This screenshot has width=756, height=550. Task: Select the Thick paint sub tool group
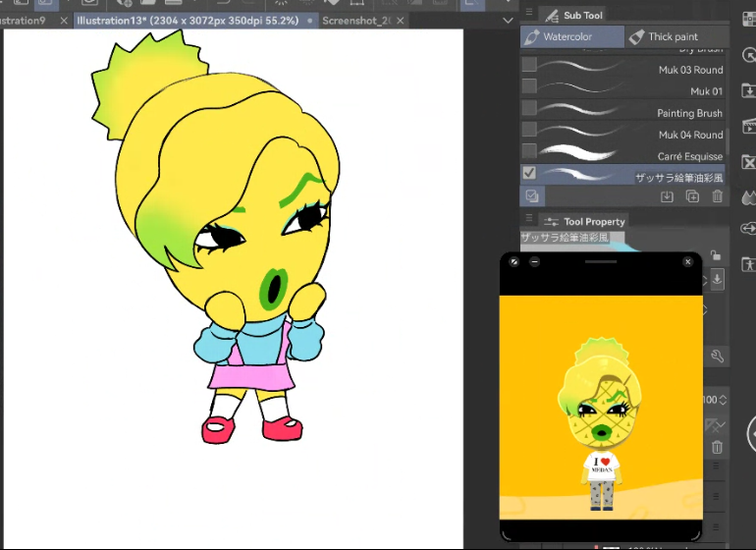pos(676,36)
